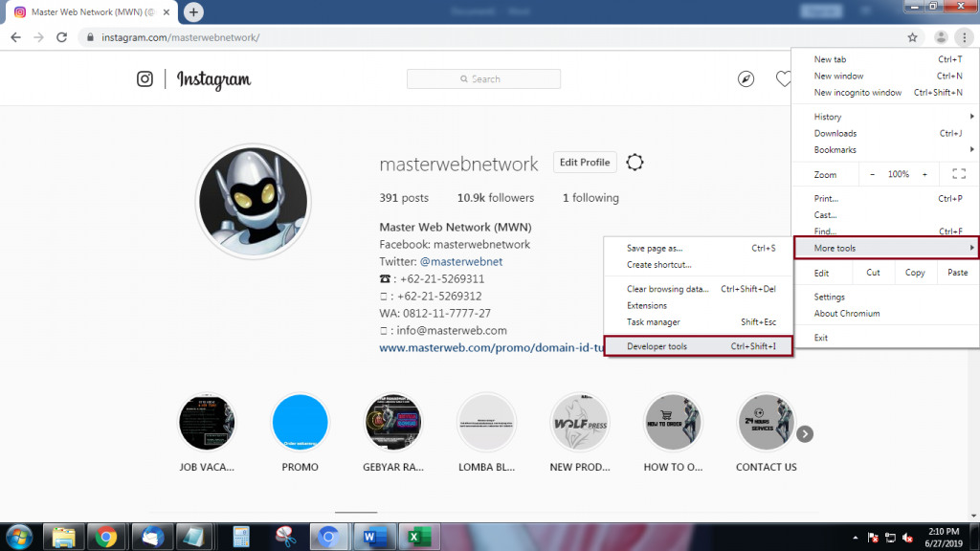The image size is (980, 551).
Task: Switch to Excel on the taskbar
Action: (x=417, y=537)
